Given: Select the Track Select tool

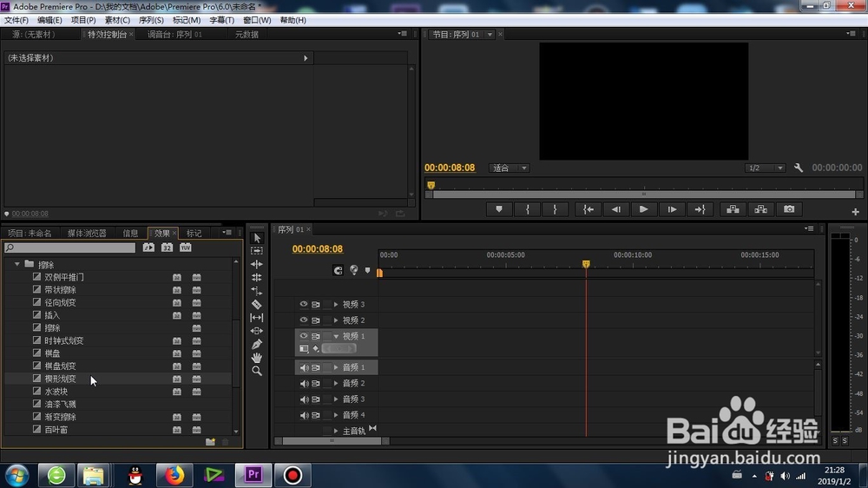Looking at the screenshot, I should [257, 251].
